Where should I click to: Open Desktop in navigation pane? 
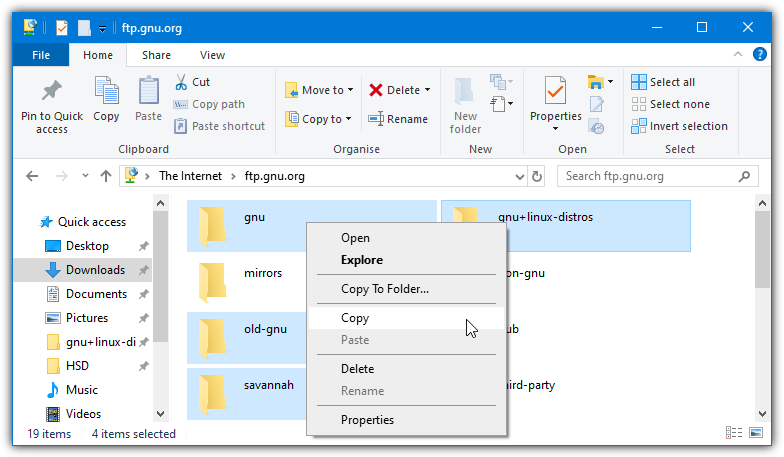87,246
